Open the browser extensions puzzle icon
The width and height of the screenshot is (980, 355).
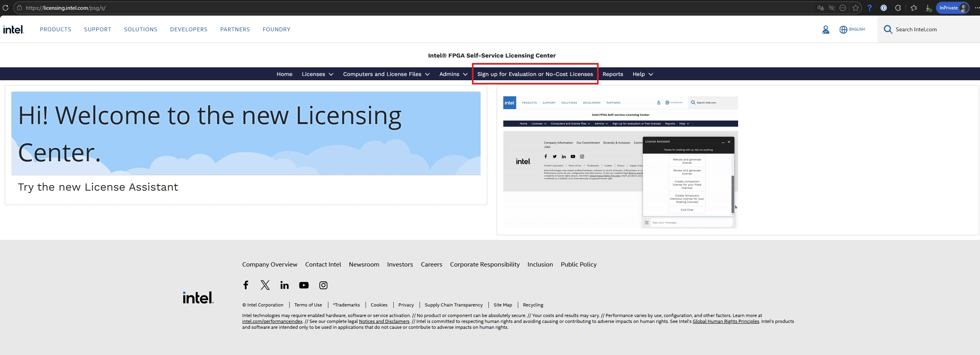898,8
